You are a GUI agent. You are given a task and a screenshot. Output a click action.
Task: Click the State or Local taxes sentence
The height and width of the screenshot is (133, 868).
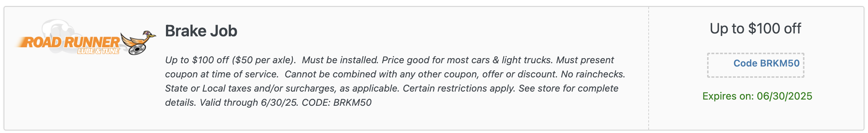pos(283,88)
